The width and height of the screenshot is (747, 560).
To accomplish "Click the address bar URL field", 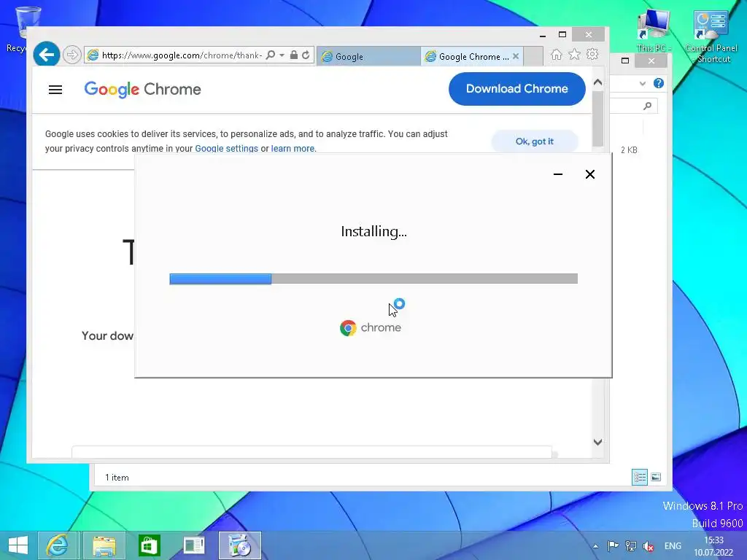I will tap(182, 55).
